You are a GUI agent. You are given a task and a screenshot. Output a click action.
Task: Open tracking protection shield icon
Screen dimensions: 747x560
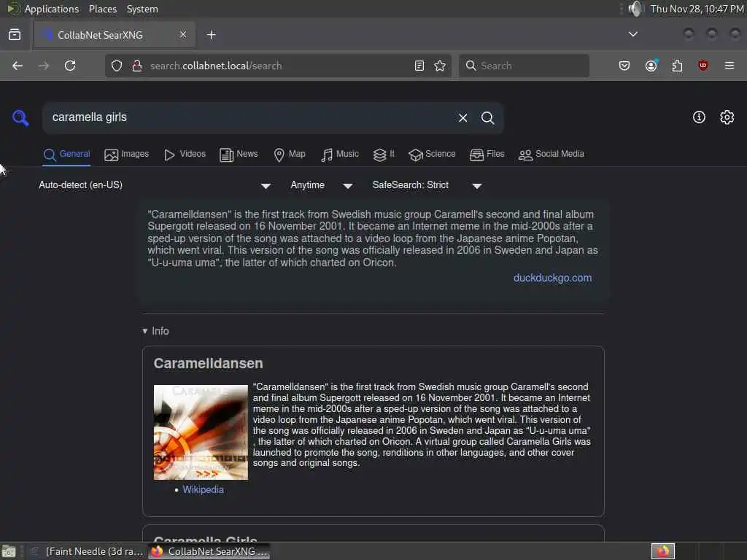[x=117, y=66]
